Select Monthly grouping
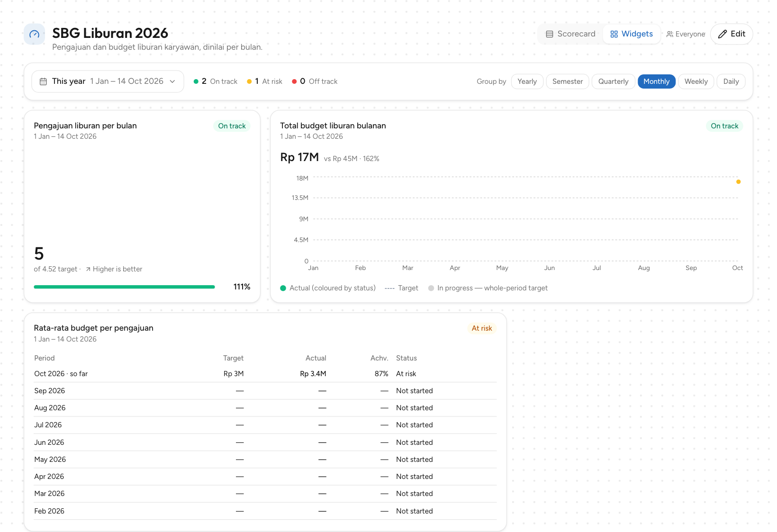777x532 pixels. (x=656, y=81)
